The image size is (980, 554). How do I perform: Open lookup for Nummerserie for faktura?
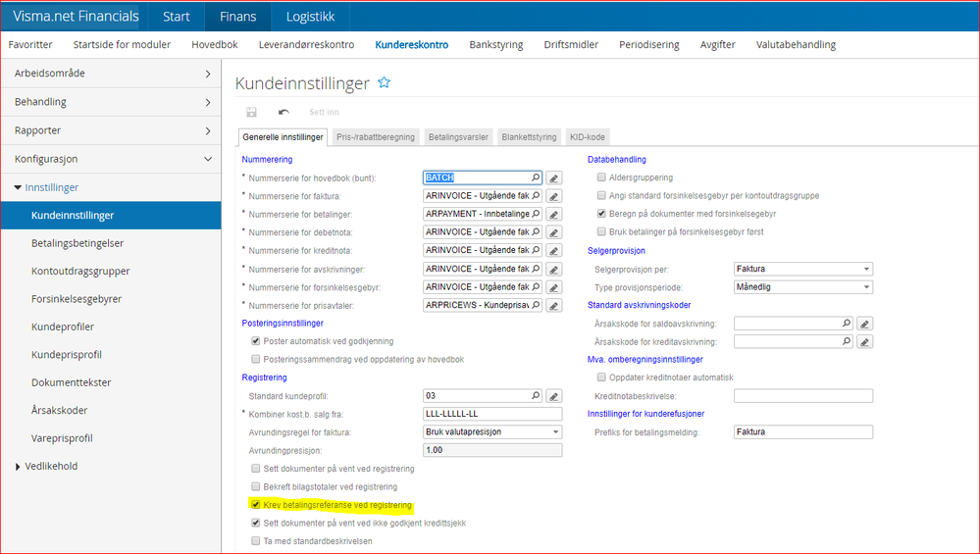(536, 195)
